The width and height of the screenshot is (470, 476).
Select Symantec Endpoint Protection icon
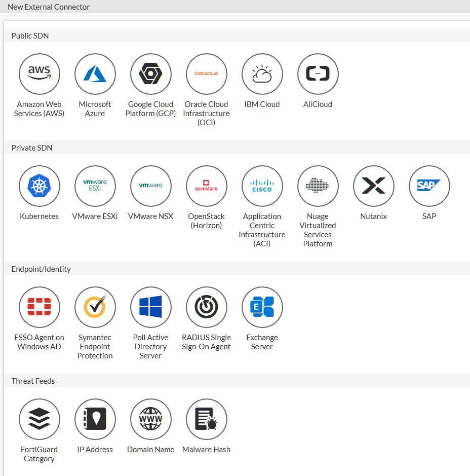(95, 307)
